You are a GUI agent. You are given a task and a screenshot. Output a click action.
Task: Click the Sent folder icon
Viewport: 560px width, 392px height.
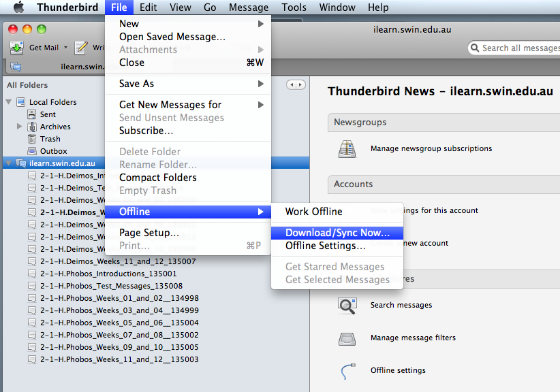[32, 114]
